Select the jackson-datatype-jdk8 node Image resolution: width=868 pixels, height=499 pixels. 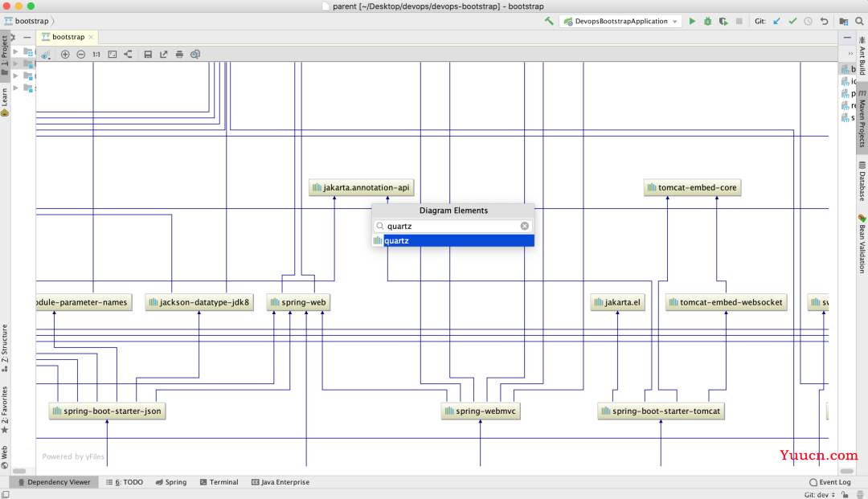pos(199,302)
